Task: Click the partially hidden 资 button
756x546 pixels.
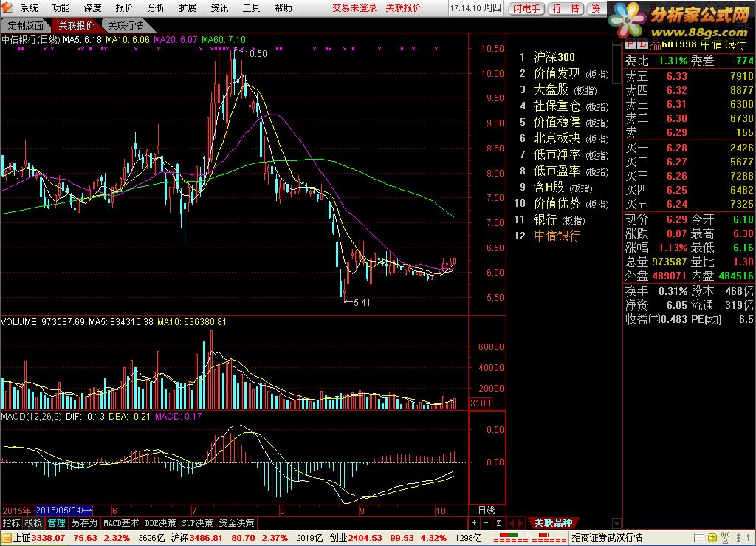Action: [x=597, y=9]
